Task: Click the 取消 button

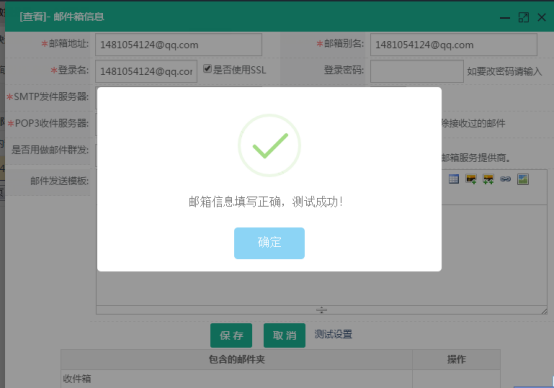Action: [284, 335]
